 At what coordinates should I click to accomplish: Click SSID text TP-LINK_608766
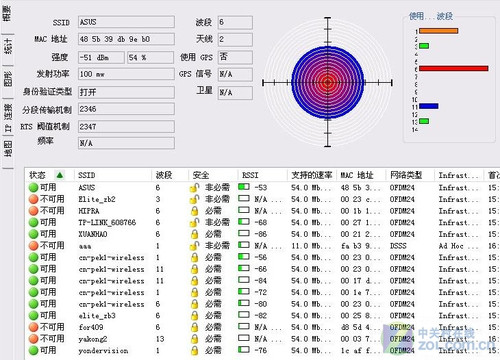pyautogui.click(x=107, y=222)
